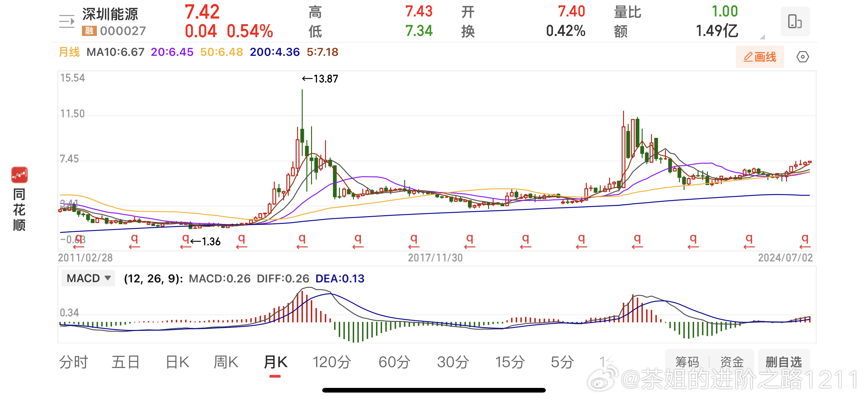The width and height of the screenshot is (868, 400).
Task: Tap the q marker below 13.87 peak
Action: [x=302, y=241]
